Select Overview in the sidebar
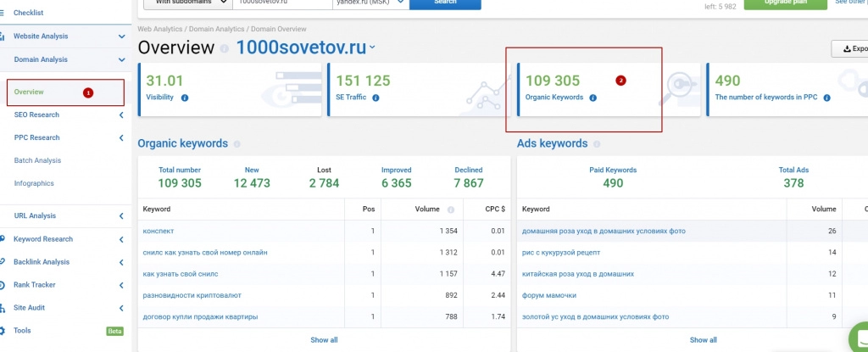 tap(29, 92)
